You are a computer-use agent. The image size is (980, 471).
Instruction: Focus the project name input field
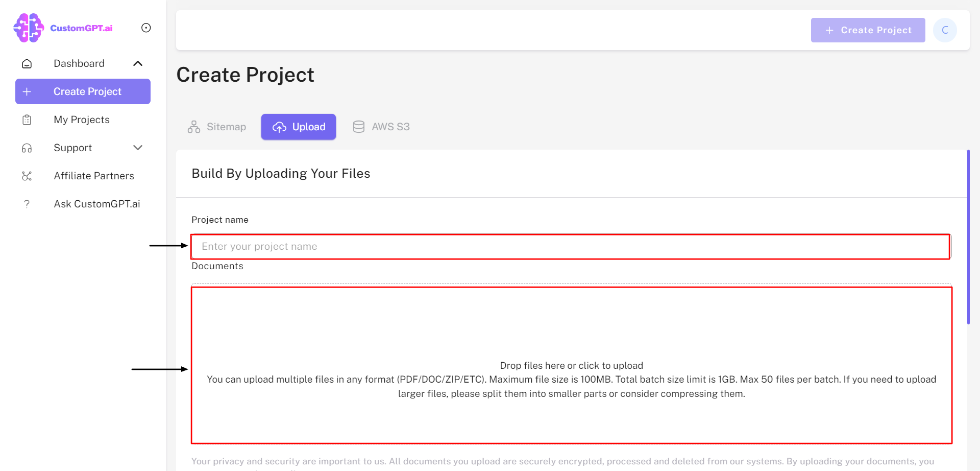pyautogui.click(x=570, y=247)
